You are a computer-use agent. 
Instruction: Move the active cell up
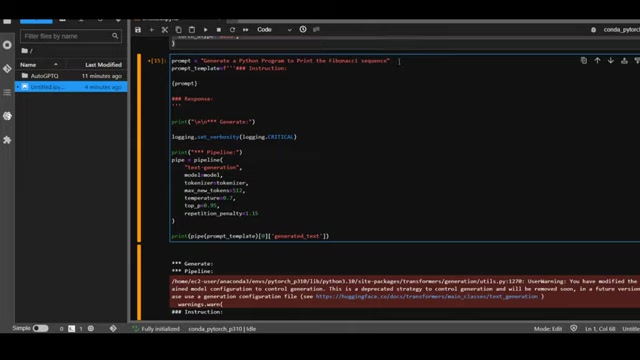click(x=598, y=61)
